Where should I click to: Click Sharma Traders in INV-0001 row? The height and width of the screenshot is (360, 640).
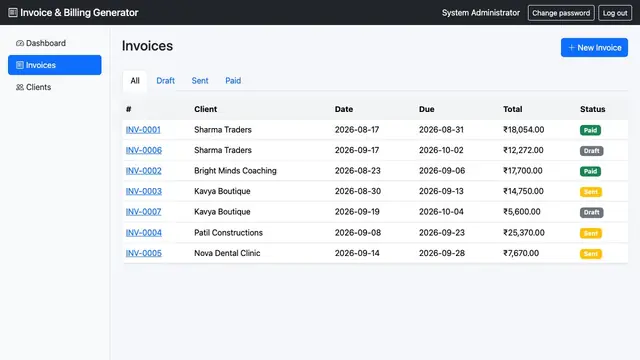223,129
